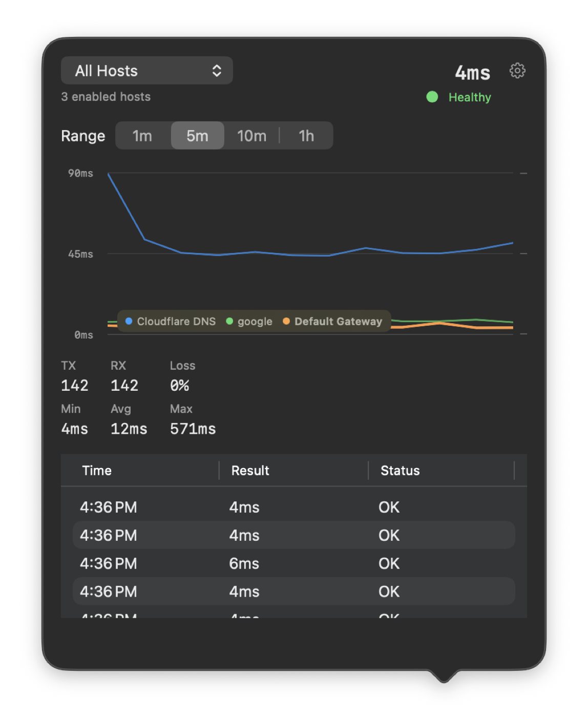Select the 5m range segment

click(197, 136)
